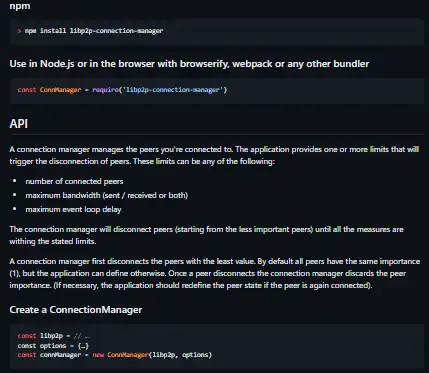Click the "const options = {…}" code line
This screenshot has height=373, width=429.
(53, 346)
